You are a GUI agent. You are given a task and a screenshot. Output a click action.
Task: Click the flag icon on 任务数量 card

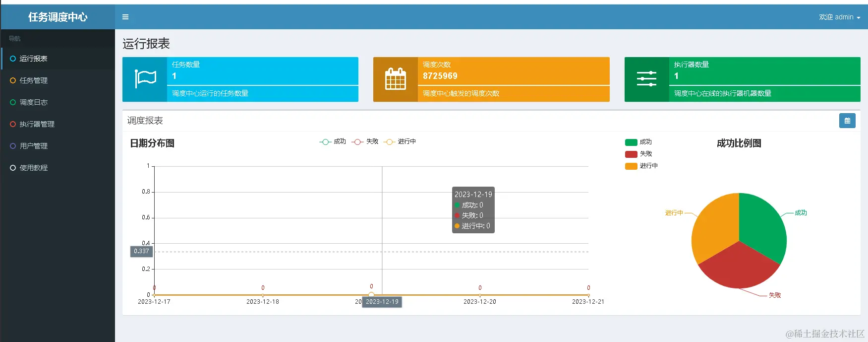pyautogui.click(x=145, y=79)
